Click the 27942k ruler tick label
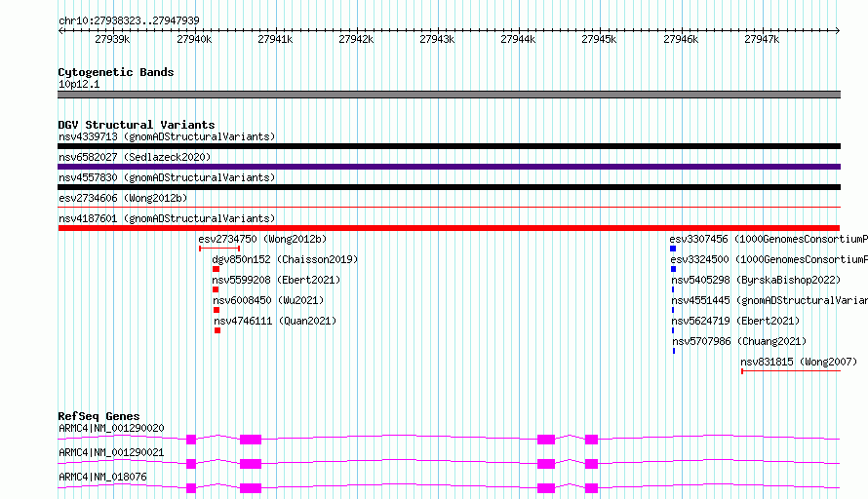The width and height of the screenshot is (868, 499). pos(356,39)
